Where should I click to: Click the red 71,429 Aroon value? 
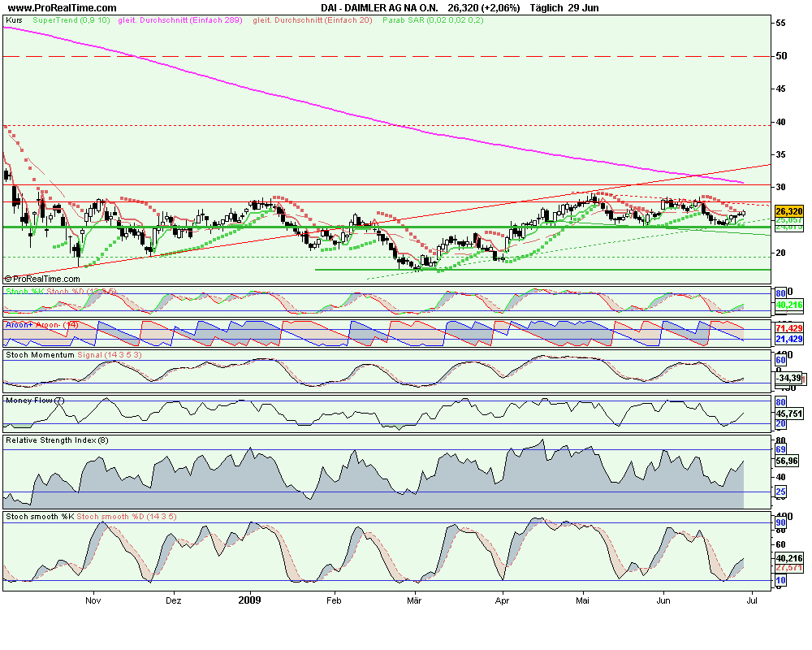(789, 327)
